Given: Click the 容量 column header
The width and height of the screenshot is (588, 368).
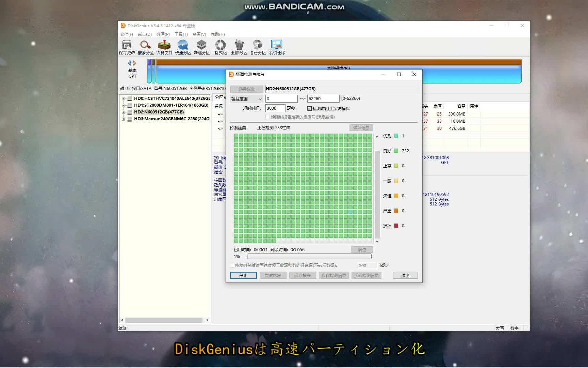Looking at the screenshot, I should 461,106.
